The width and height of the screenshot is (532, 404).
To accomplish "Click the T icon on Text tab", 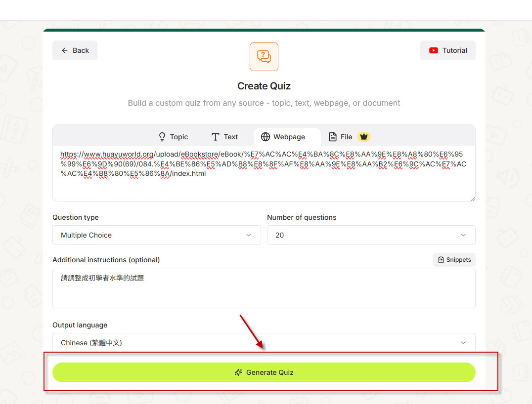I will tap(215, 137).
